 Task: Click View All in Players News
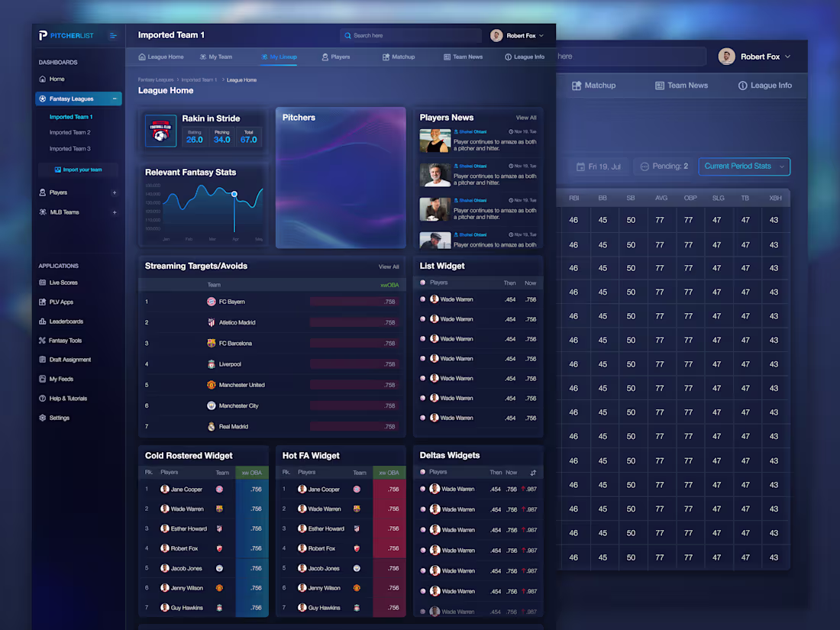click(x=526, y=118)
